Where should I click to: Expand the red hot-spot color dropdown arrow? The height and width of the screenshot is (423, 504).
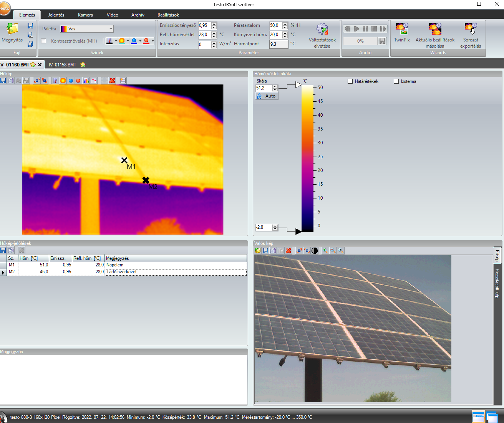pos(153,41)
